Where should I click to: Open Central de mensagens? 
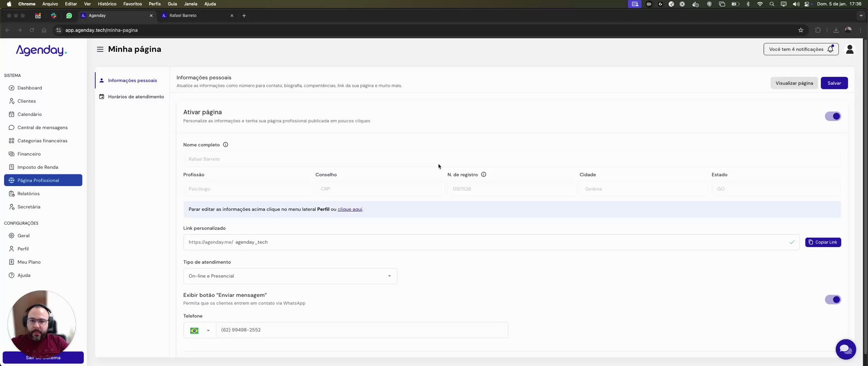click(x=43, y=128)
